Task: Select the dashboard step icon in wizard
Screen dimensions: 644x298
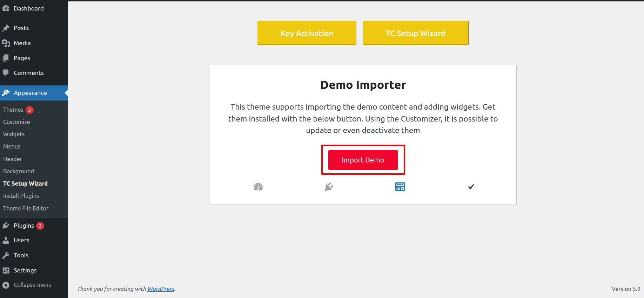Action: (x=258, y=187)
